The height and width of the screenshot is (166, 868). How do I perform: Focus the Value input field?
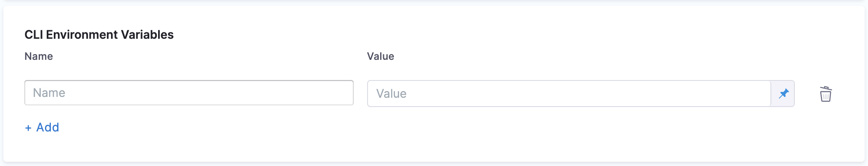[x=569, y=94]
